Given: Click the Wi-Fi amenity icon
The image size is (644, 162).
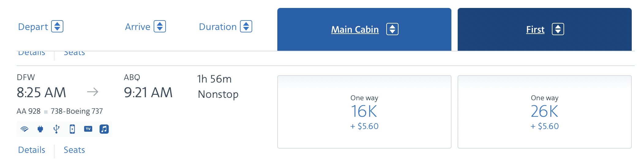Looking at the screenshot, I should 24,129.
